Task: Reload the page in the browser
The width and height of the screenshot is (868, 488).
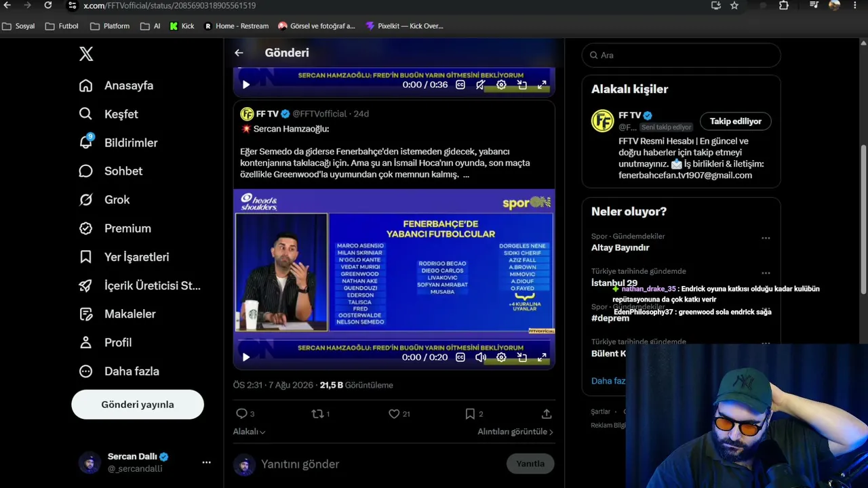Action: (47, 5)
